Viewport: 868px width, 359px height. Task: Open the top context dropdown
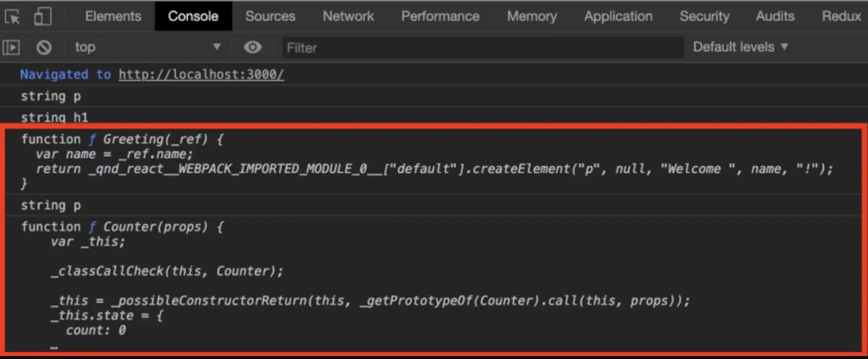[147, 47]
